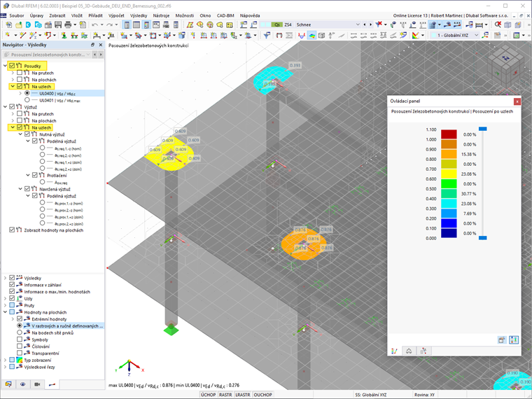This screenshot has width=532, height=399.
Task: Enable the Symboly checkbox
Action: click(x=20, y=339)
